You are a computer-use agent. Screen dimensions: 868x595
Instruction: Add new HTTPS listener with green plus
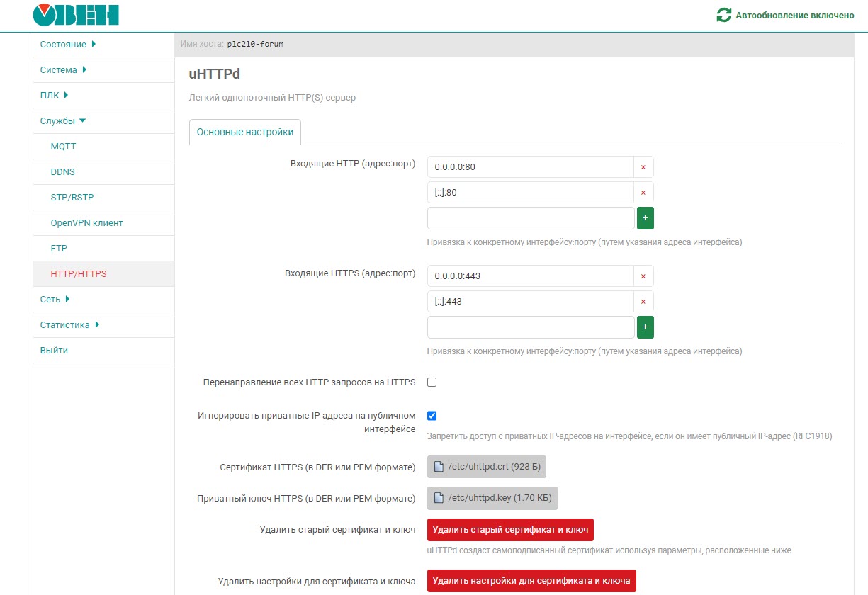[645, 328]
